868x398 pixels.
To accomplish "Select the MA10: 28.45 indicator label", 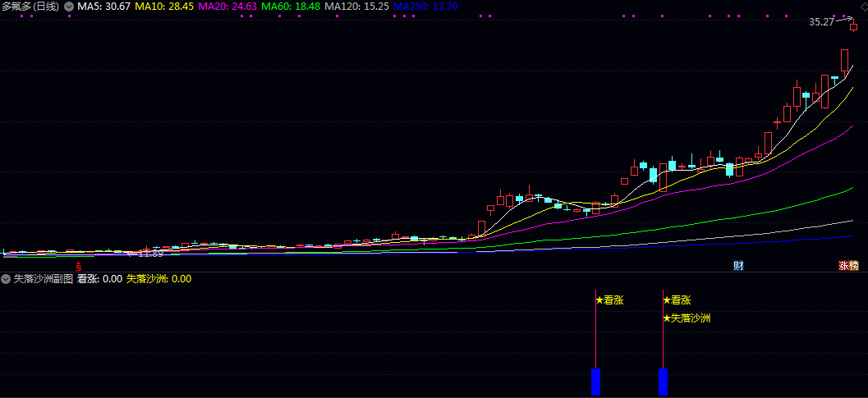I will tap(163, 7).
